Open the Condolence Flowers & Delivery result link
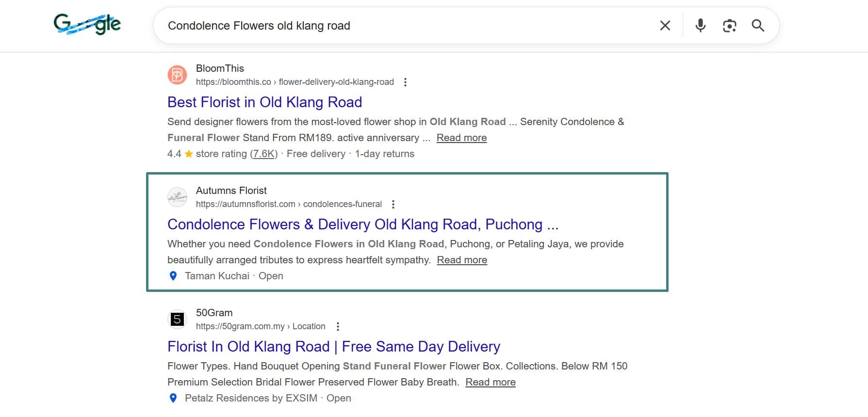The height and width of the screenshot is (417, 868). tap(363, 225)
